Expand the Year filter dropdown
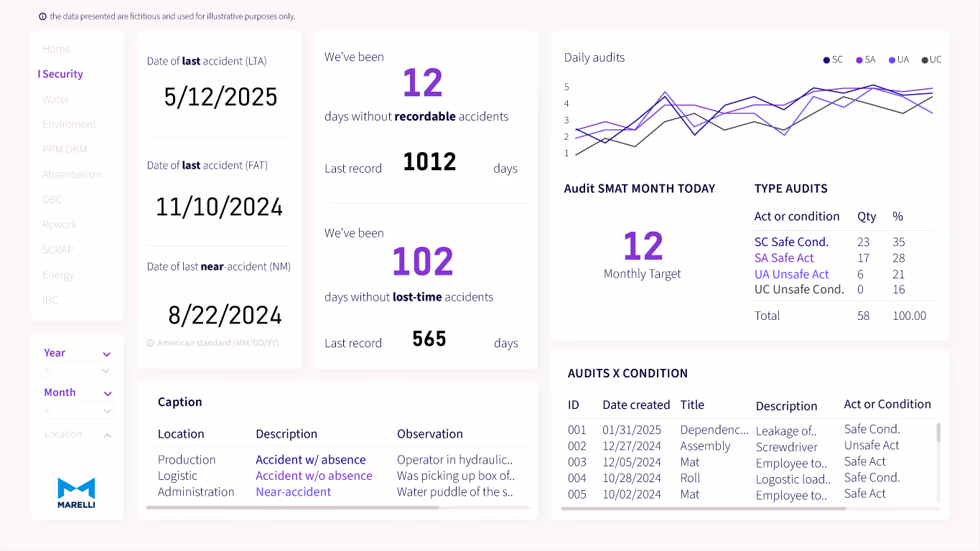 coord(106,354)
